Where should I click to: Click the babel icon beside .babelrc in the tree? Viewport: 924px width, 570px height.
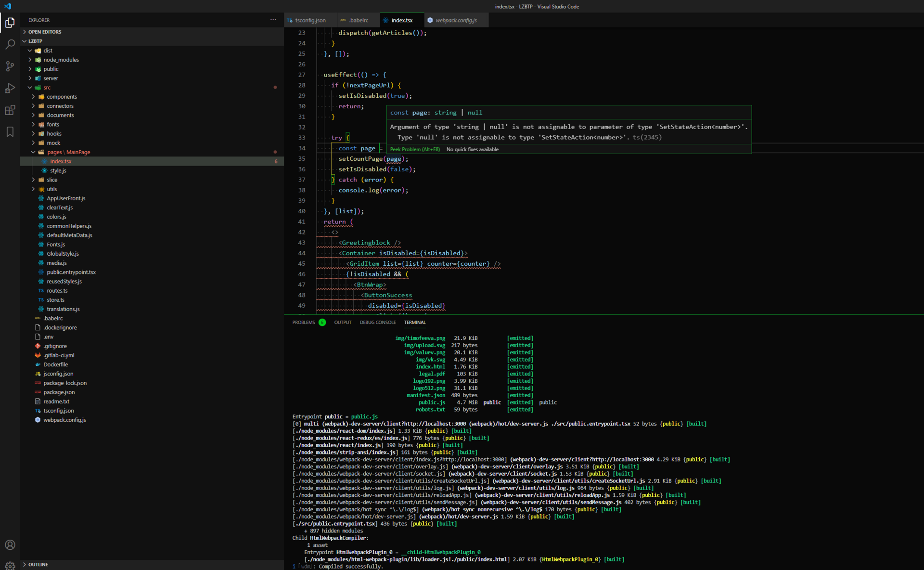(x=38, y=318)
